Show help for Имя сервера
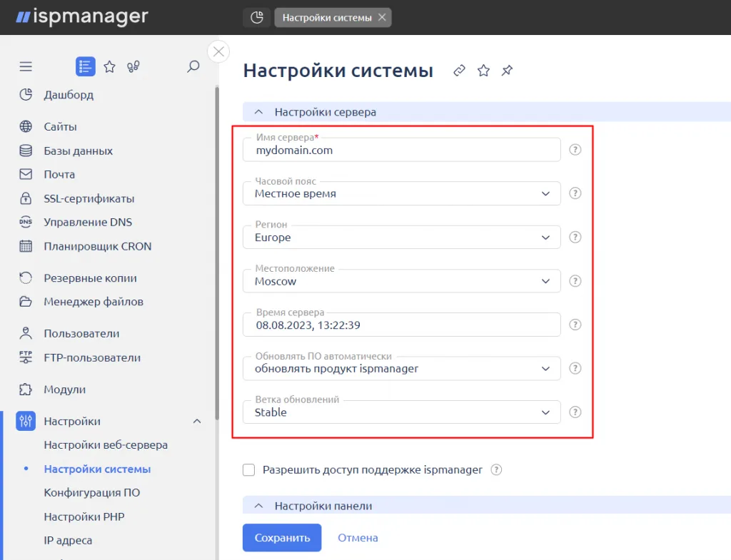731x560 pixels. 575,150
